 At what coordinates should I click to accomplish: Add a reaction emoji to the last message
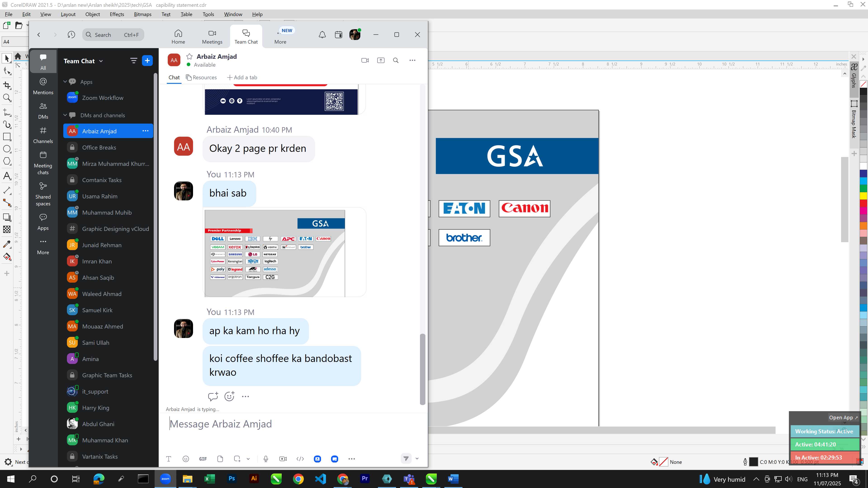coord(229,396)
